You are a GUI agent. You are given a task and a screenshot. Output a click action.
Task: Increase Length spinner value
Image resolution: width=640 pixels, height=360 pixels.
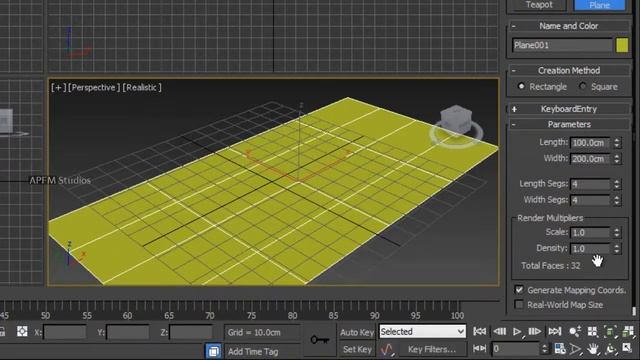click(617, 140)
